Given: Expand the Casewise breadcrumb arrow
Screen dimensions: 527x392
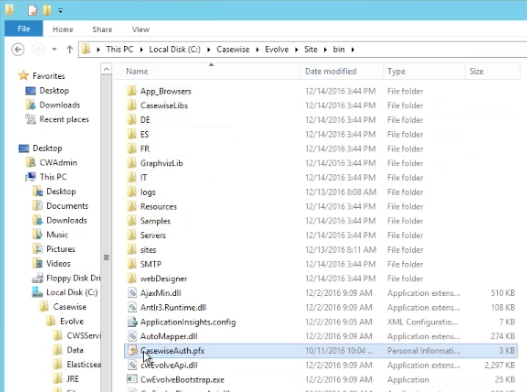Looking at the screenshot, I should coord(257,50).
